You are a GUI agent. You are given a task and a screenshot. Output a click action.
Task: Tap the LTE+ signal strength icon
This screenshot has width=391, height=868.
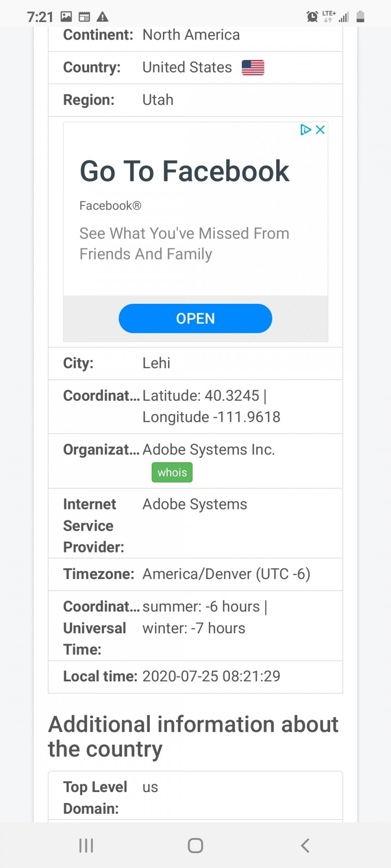(x=336, y=17)
